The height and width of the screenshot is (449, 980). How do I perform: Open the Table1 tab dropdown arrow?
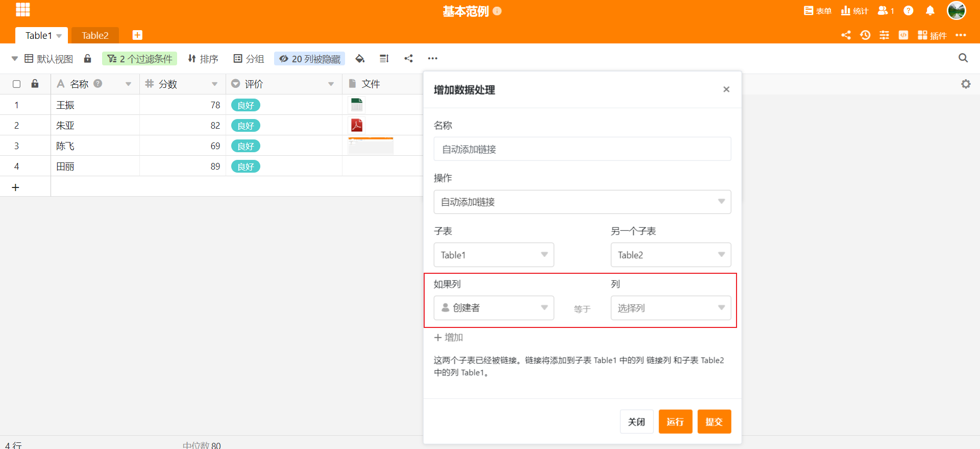pyautogui.click(x=59, y=36)
